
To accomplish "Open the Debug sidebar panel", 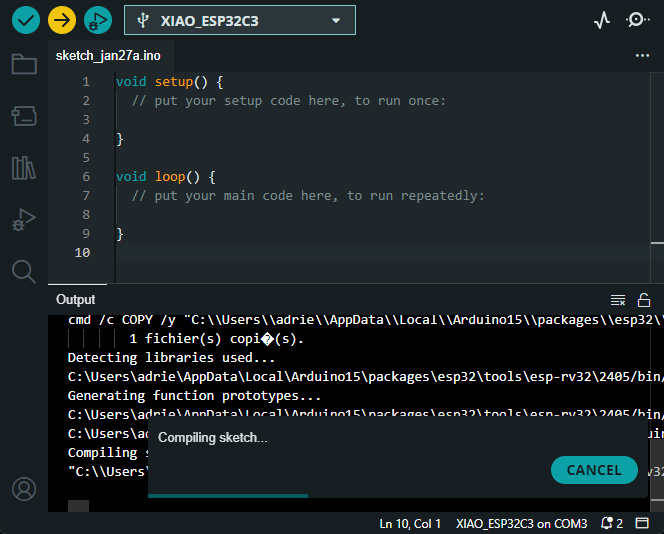I will point(24,220).
